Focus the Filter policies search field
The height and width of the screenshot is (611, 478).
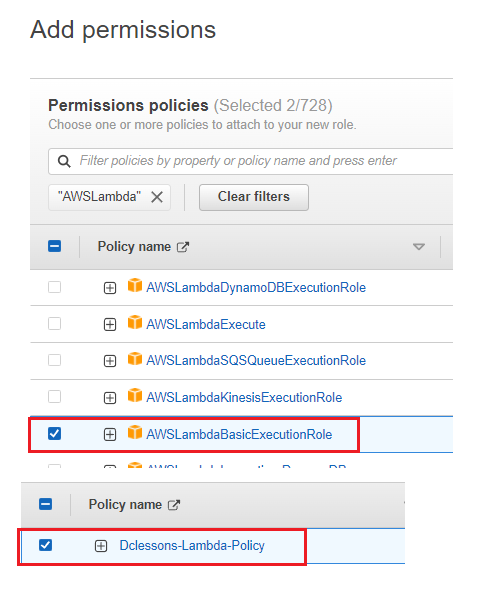pos(251,161)
